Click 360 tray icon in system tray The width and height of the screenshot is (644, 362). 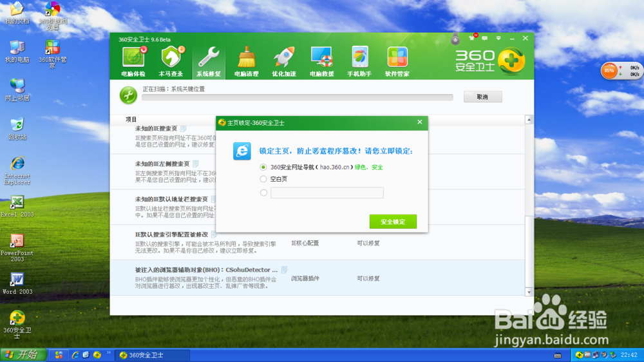(579, 355)
